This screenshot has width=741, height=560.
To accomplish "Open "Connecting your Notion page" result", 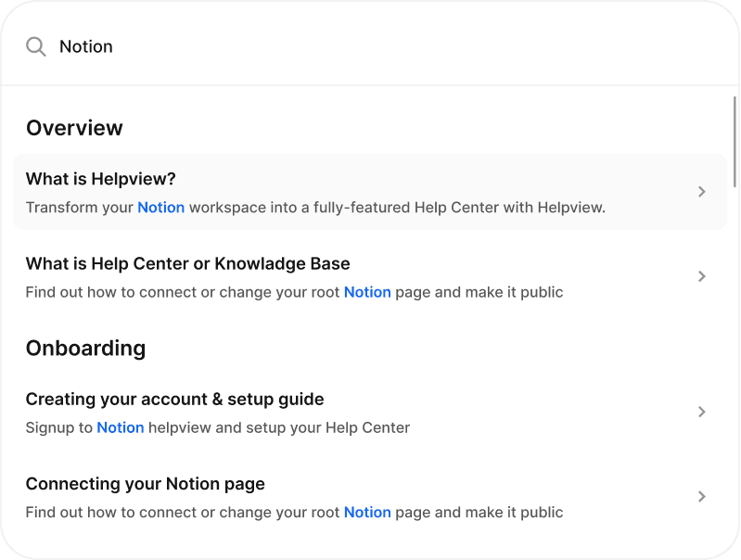I will tap(370, 497).
